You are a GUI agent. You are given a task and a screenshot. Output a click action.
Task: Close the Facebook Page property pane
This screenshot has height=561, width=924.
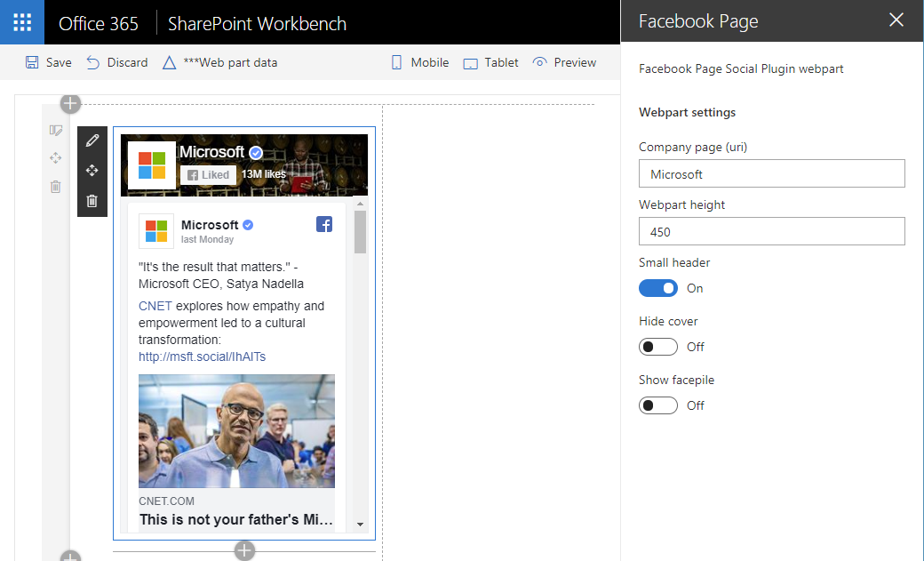(896, 20)
